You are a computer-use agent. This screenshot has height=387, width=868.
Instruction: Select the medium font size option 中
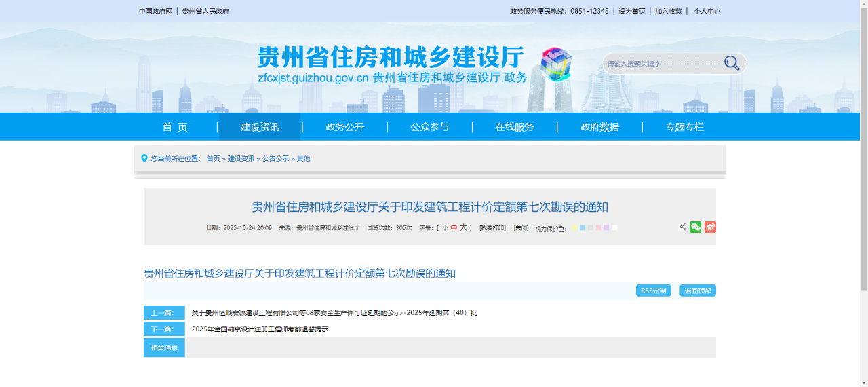454,228
